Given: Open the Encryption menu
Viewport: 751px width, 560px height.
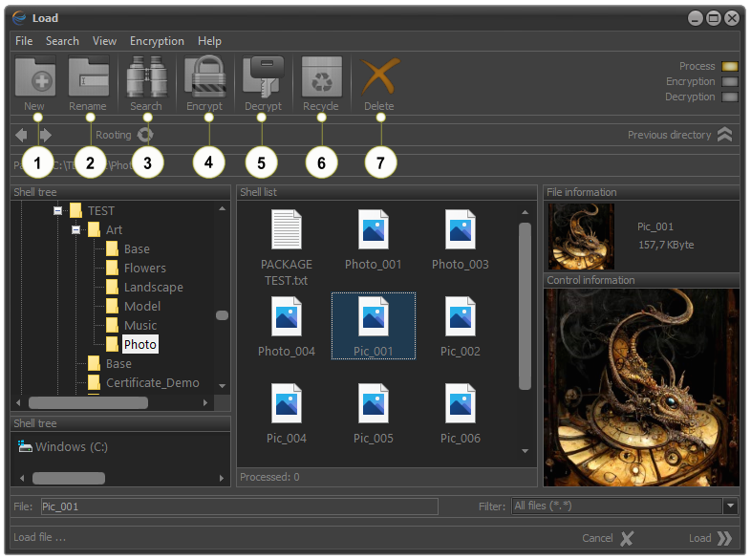Looking at the screenshot, I should (157, 41).
